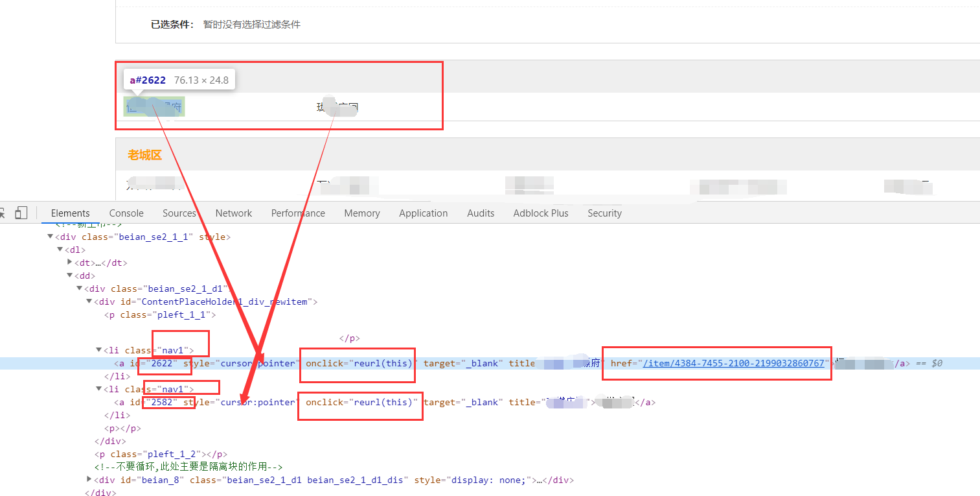Select the a id 2622 element row
This screenshot has height=496, width=980.
(x=490, y=363)
